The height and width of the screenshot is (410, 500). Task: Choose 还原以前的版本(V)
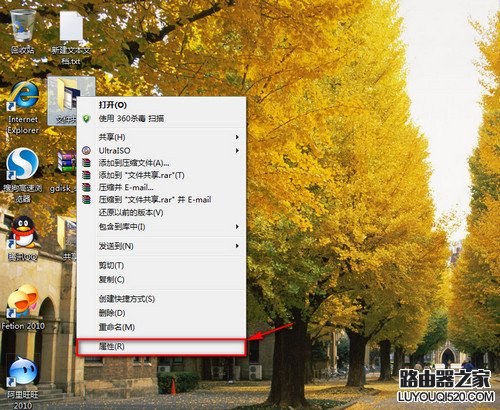click(162, 212)
